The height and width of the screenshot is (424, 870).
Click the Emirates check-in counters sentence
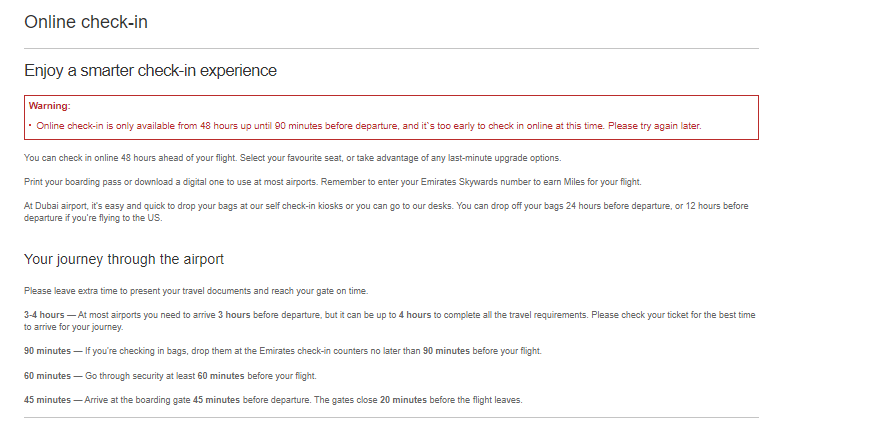pos(313,351)
